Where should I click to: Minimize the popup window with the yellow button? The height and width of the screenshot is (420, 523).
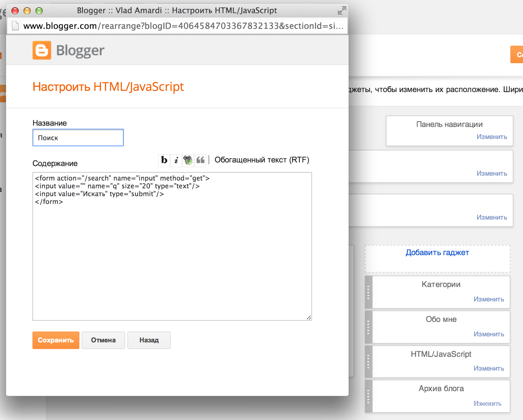tap(27, 11)
